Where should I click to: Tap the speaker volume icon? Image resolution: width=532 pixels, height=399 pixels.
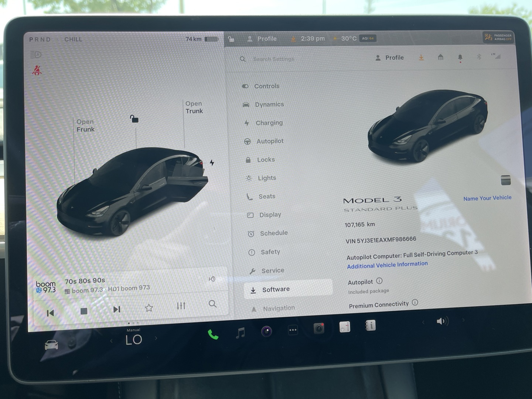tap(443, 321)
